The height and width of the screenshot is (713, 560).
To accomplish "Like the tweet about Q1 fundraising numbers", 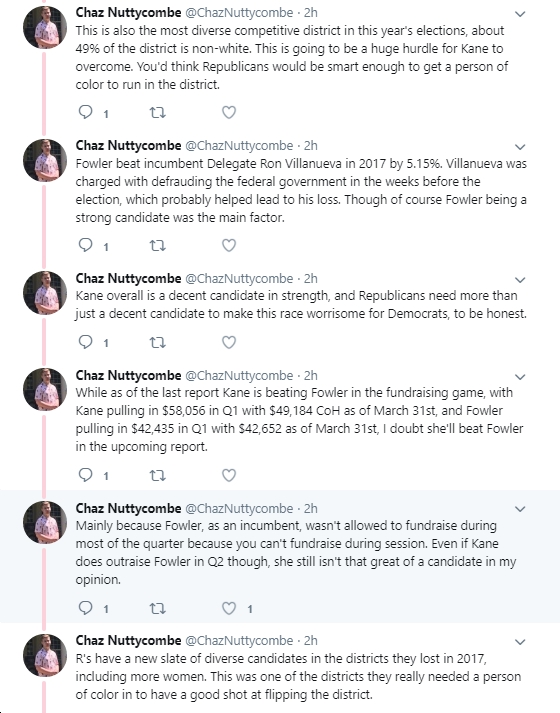I will (229, 475).
